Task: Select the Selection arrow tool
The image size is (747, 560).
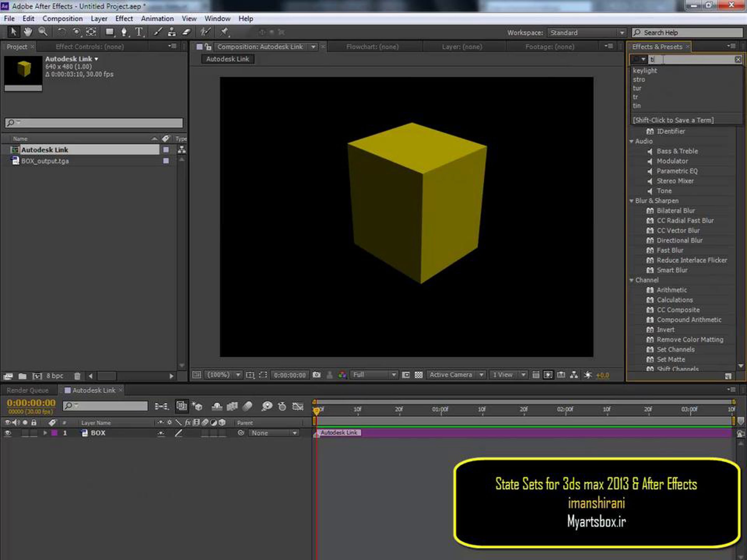Action: [13, 32]
